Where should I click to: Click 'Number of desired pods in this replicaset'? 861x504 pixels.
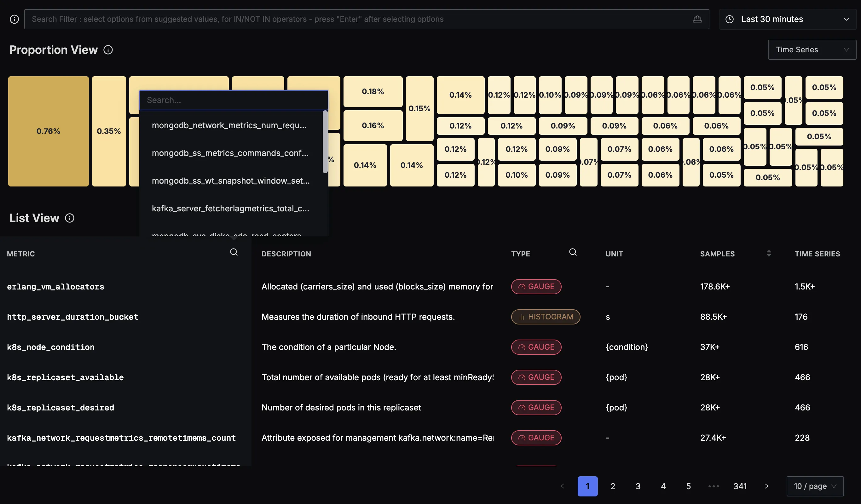[x=341, y=407]
